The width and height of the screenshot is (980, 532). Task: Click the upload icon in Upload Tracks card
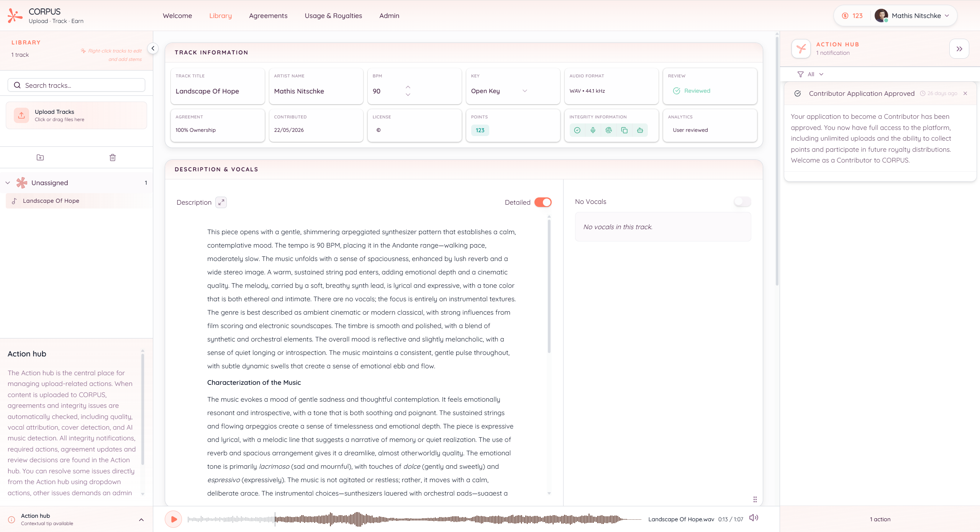(x=21, y=115)
